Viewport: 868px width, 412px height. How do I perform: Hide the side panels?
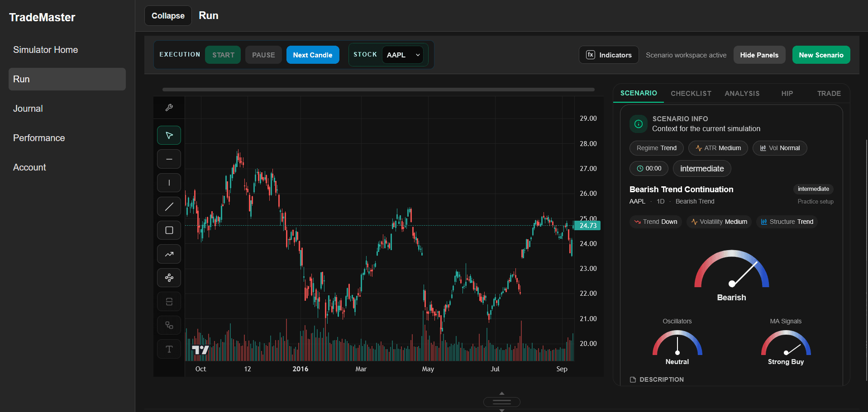759,55
